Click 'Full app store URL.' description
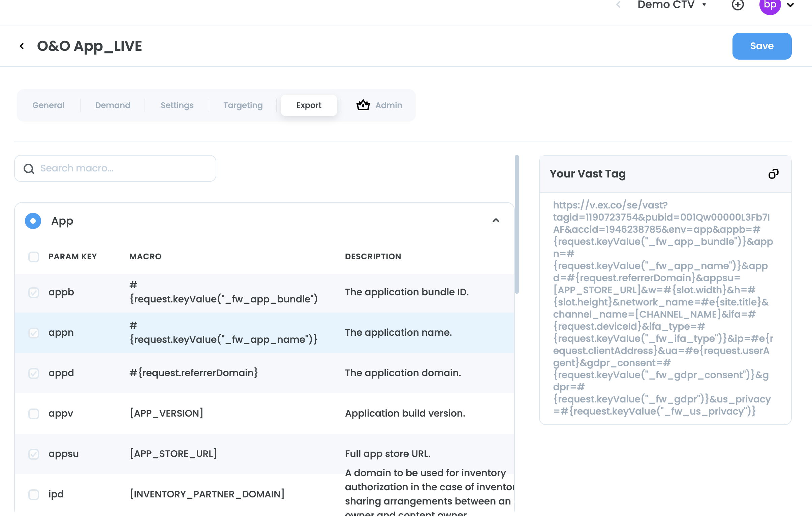 (x=387, y=454)
